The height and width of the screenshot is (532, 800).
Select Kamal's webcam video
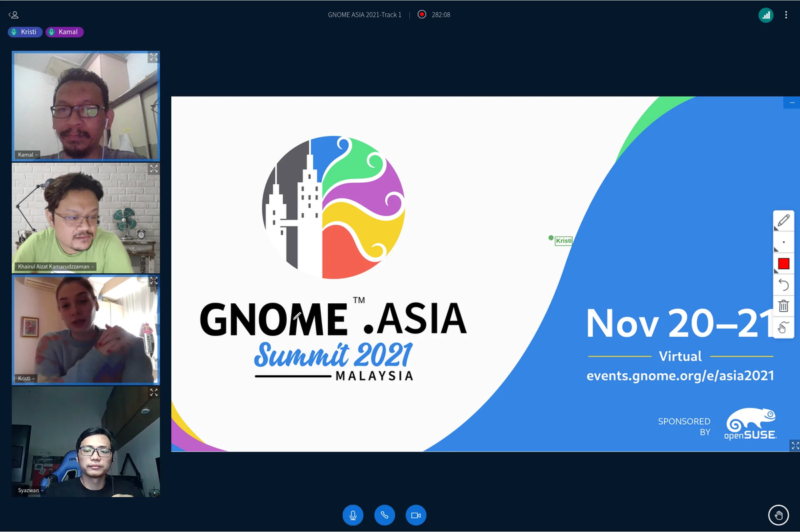[86, 105]
